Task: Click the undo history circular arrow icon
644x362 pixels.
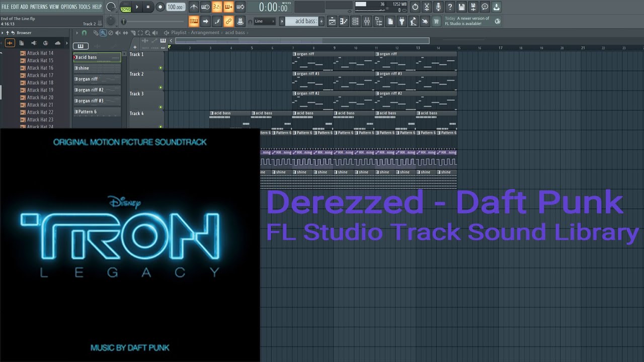Action: (415, 7)
